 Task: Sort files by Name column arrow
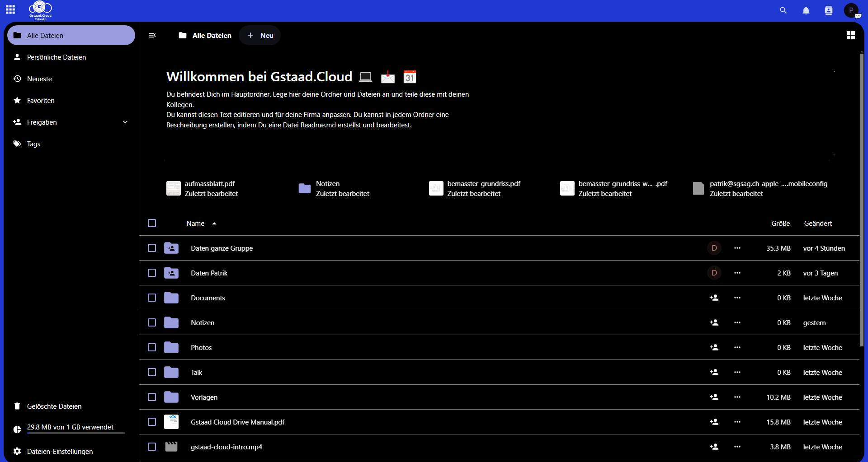(214, 224)
